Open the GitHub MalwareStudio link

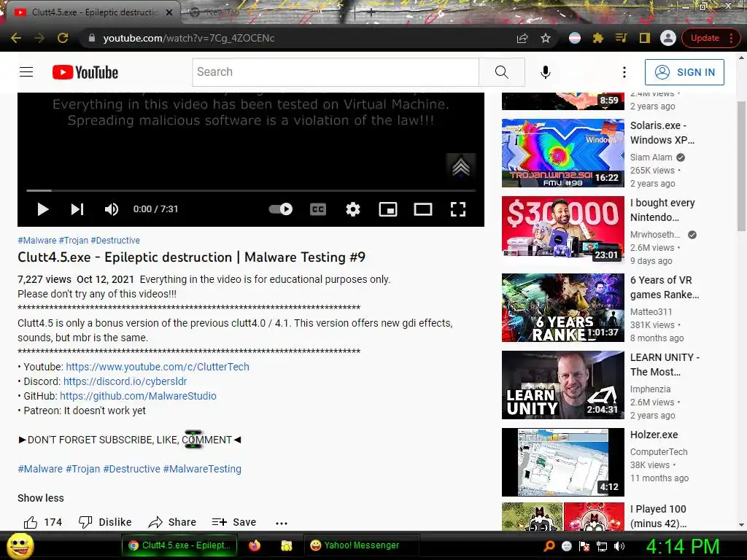[x=138, y=396]
